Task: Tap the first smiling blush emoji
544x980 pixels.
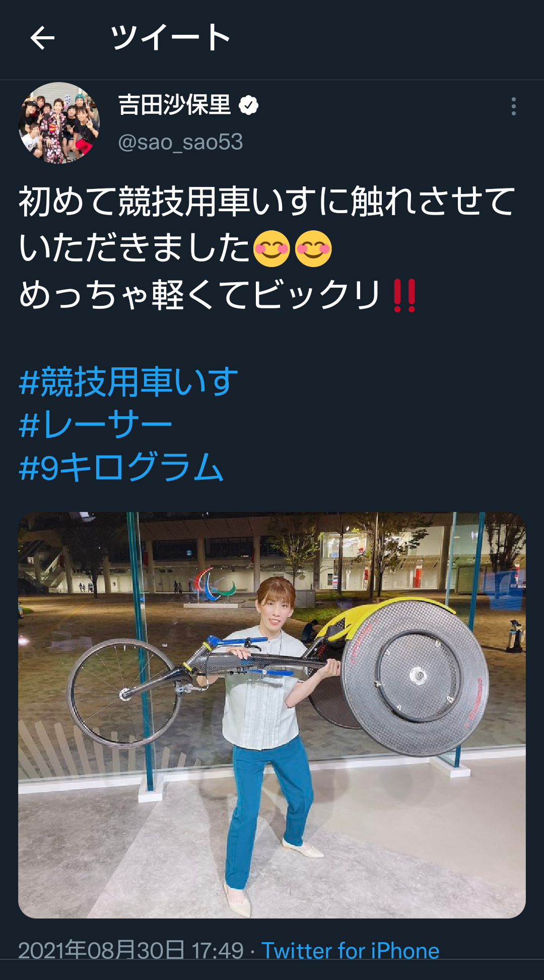Action: coord(271,248)
